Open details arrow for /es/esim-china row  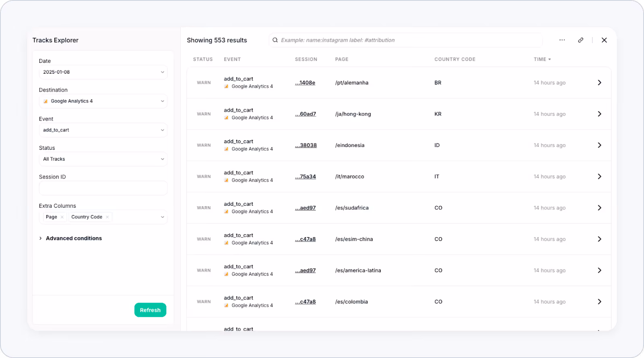click(x=599, y=239)
